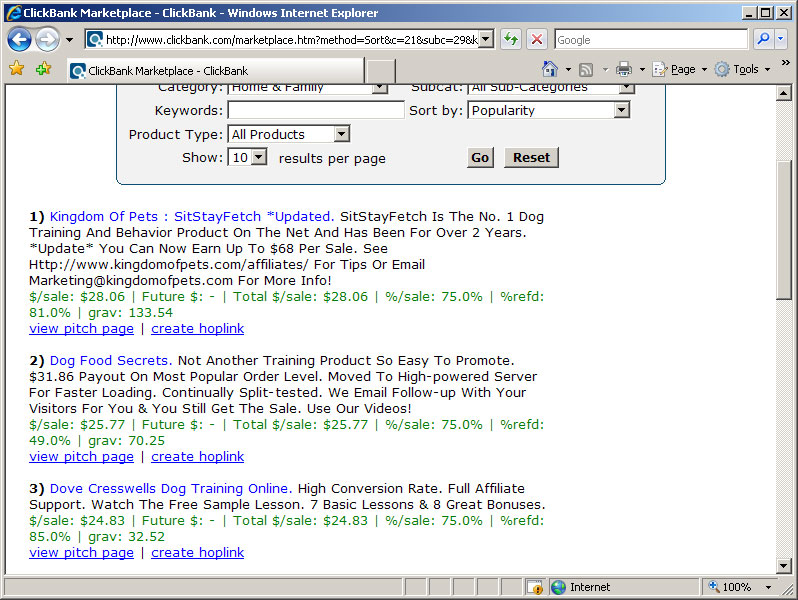The width and height of the screenshot is (798, 600).
Task: Expand the address bar URL history dropdown
Action: tap(486, 40)
